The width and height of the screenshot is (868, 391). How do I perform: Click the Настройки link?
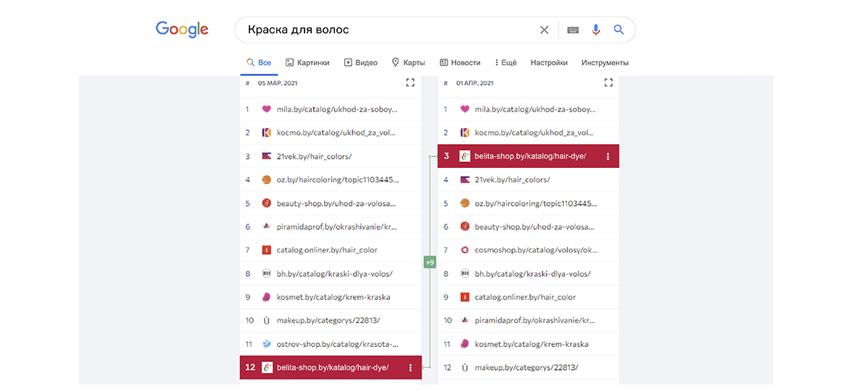(548, 63)
